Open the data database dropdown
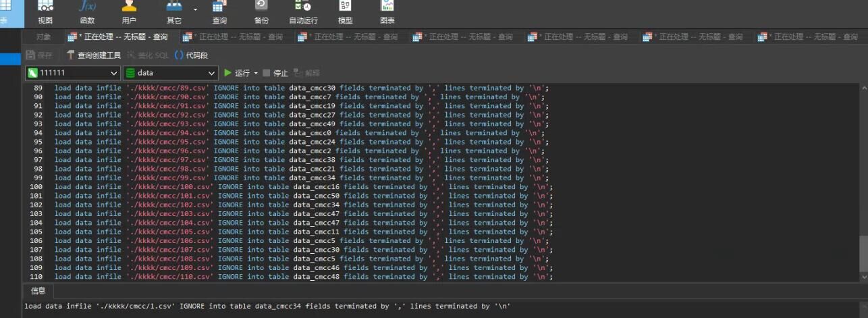Viewport: 868px width, 318px height. pos(171,73)
